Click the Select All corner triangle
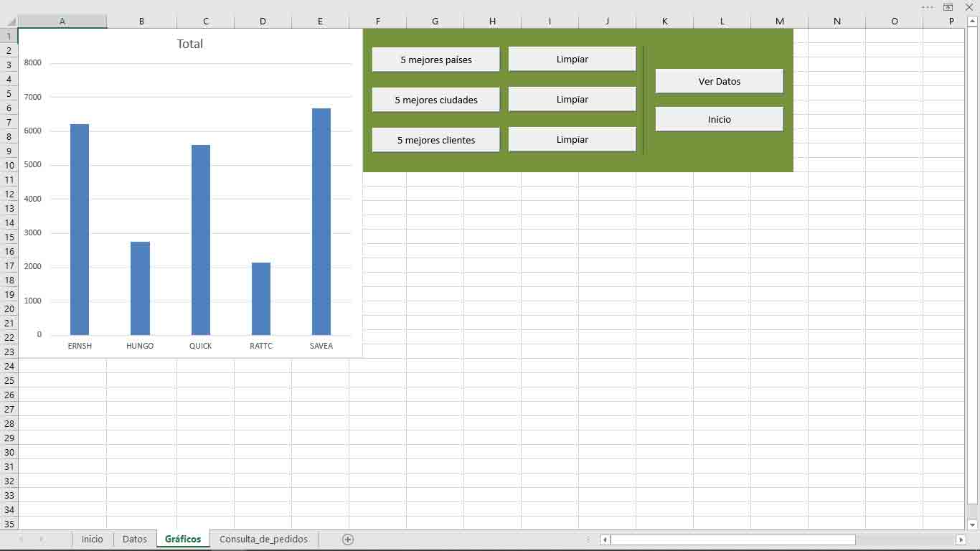 tap(11, 22)
